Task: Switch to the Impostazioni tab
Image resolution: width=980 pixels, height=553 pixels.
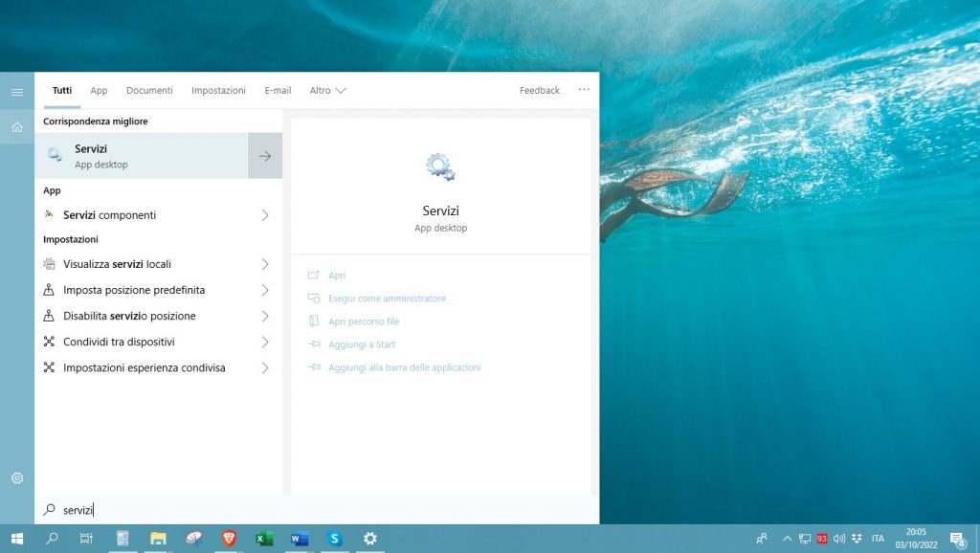Action: click(218, 90)
